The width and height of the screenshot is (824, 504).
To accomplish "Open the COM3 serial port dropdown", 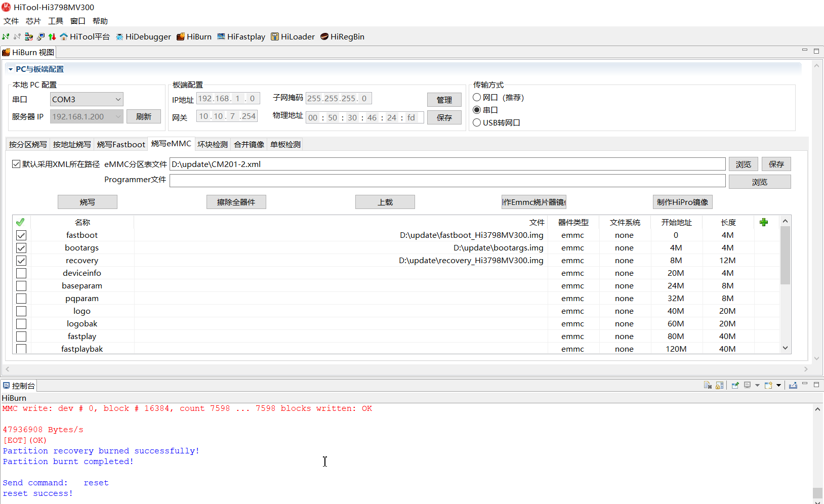I will [x=87, y=99].
